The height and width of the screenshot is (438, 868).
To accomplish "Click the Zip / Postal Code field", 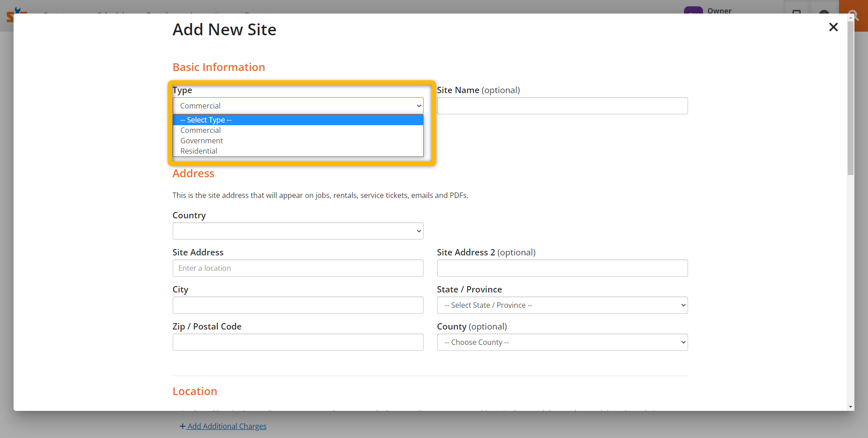I will coord(298,342).
